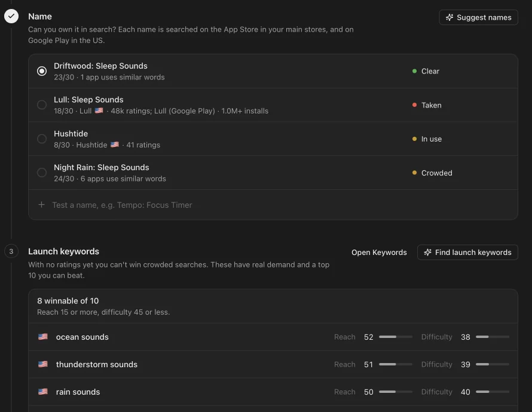The width and height of the screenshot is (532, 412).
Task: Click the Taken status label
Action: [x=431, y=105]
